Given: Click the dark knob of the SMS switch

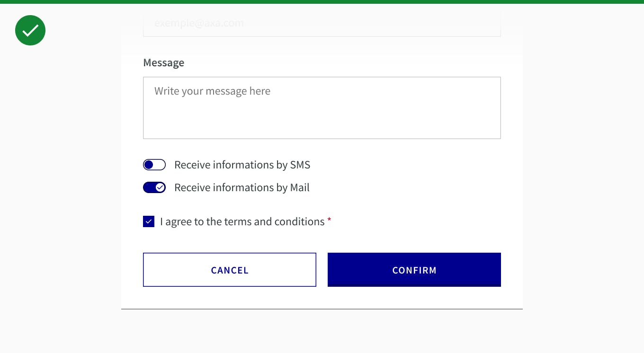Looking at the screenshot, I should tap(149, 165).
